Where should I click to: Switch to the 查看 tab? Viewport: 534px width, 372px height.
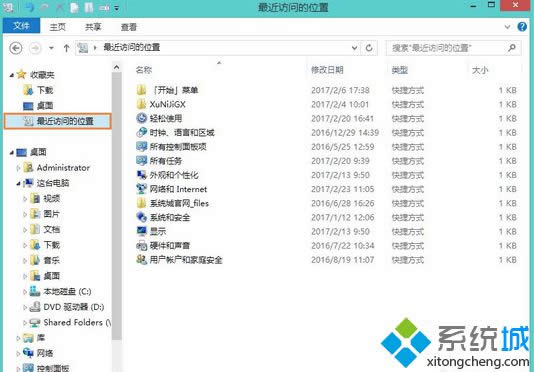tap(129, 27)
